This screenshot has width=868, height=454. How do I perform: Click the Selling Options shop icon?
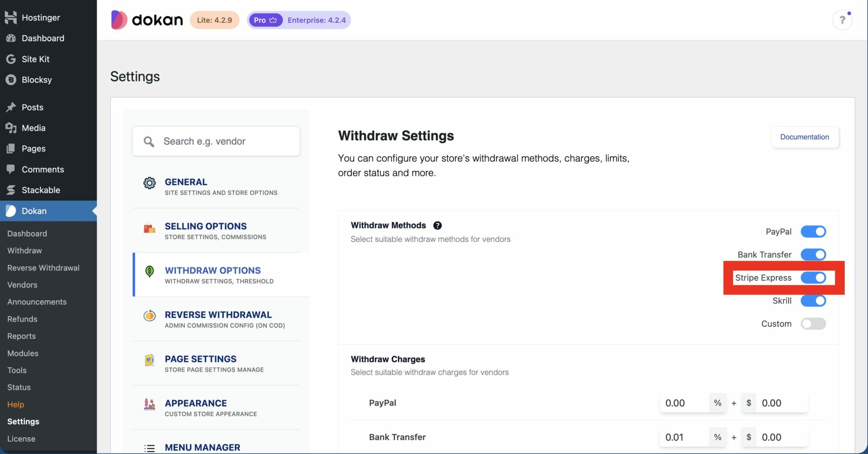click(149, 228)
